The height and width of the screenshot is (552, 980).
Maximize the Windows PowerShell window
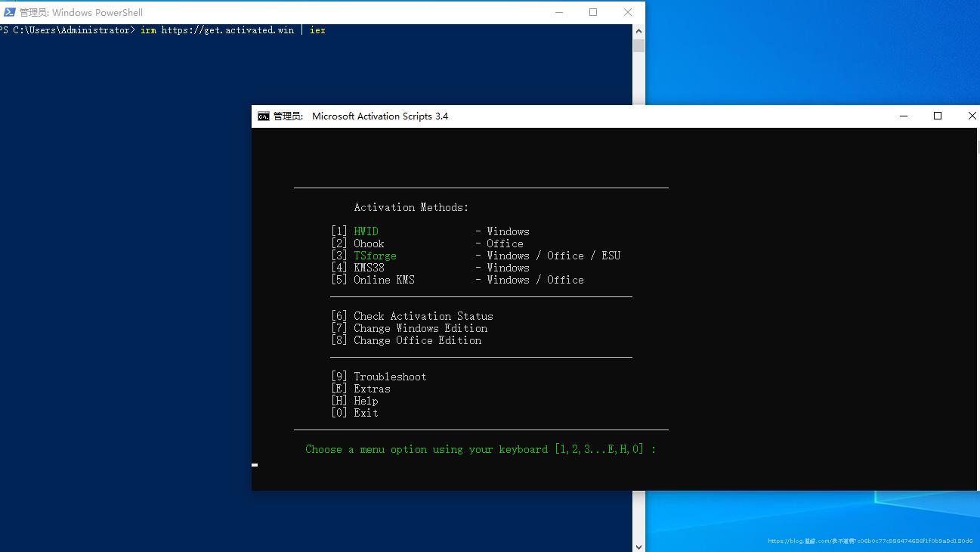click(x=593, y=12)
